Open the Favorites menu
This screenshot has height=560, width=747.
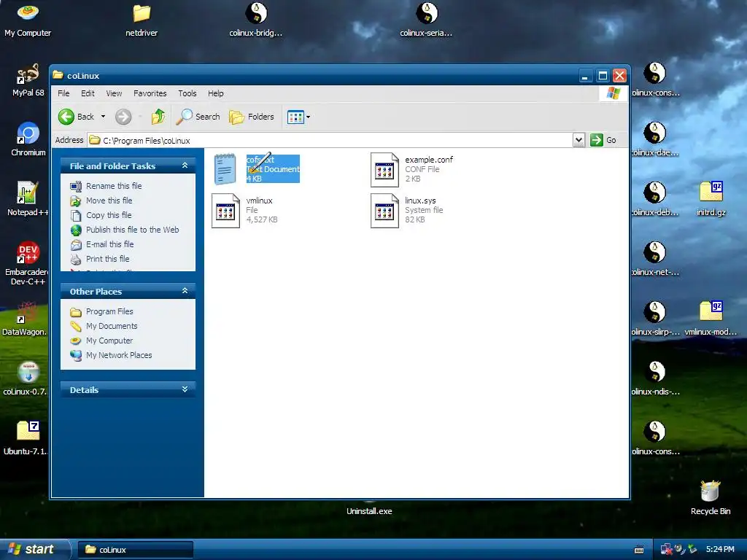[x=150, y=93]
